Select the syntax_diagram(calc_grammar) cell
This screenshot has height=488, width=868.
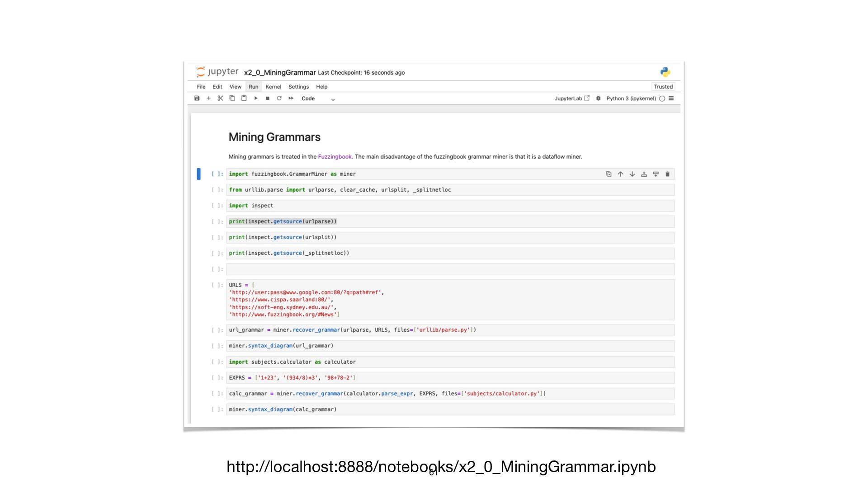pyautogui.click(x=450, y=409)
